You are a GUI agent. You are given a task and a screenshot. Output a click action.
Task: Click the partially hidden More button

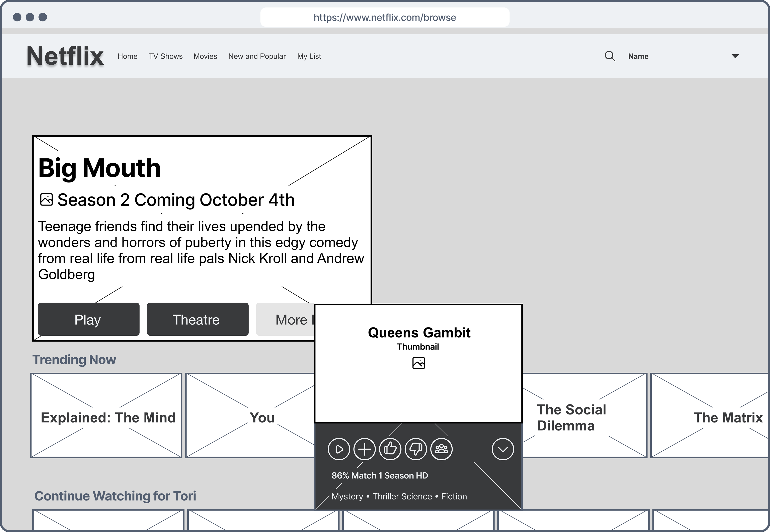point(285,319)
